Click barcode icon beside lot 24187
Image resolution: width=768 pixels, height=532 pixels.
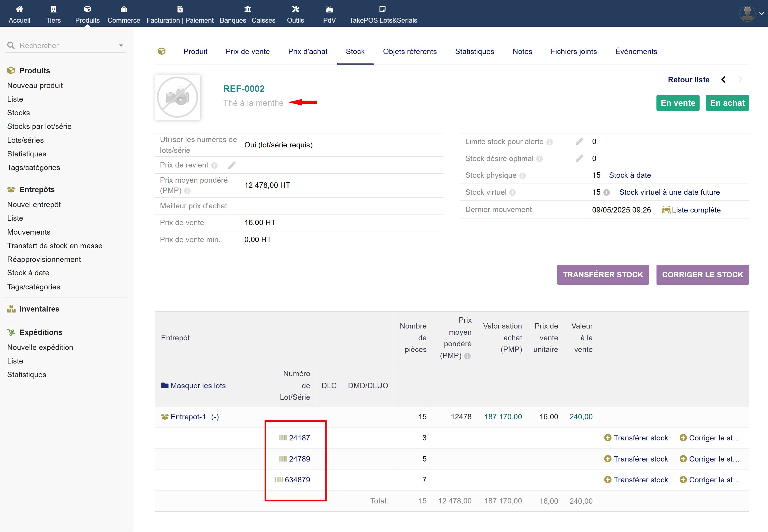coord(283,438)
